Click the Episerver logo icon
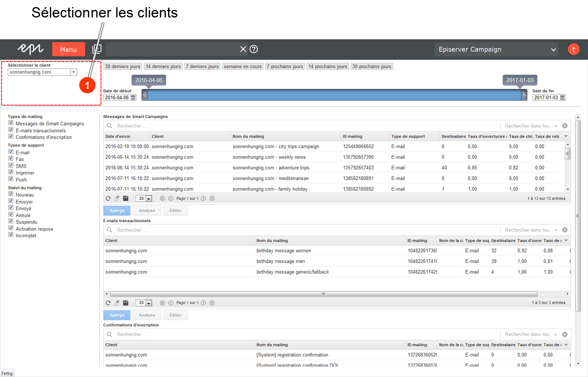This screenshot has height=377, width=588. point(31,49)
